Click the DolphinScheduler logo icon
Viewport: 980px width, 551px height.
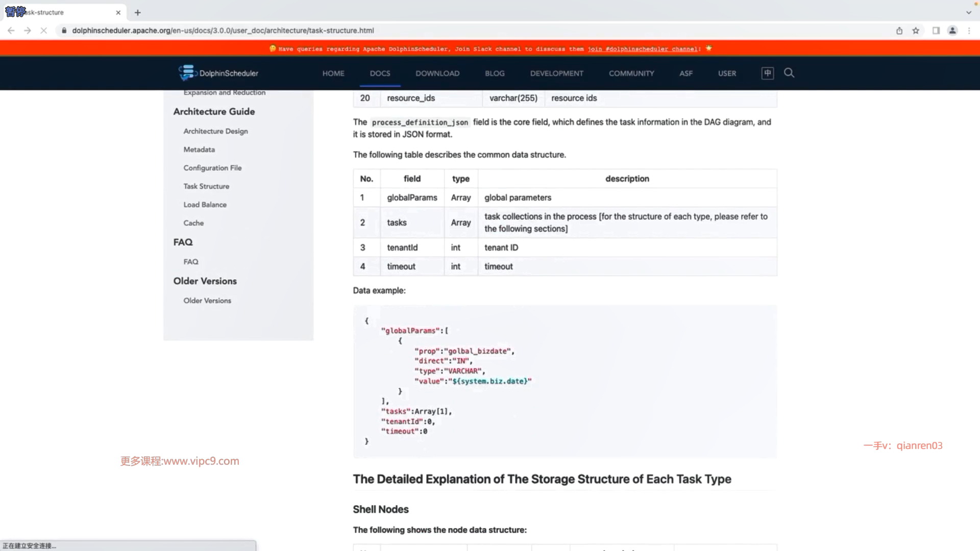click(x=187, y=72)
